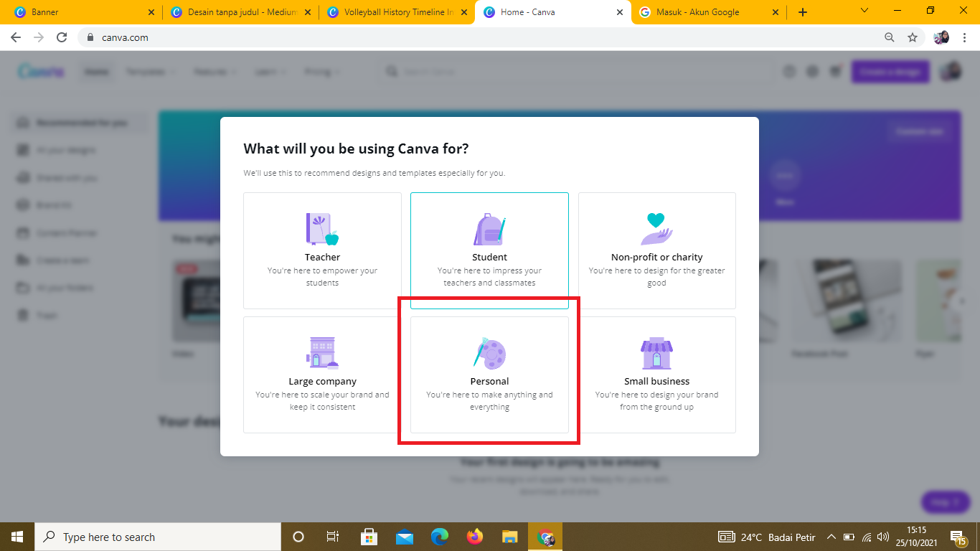Click the canva.com address bar

[x=430, y=37]
